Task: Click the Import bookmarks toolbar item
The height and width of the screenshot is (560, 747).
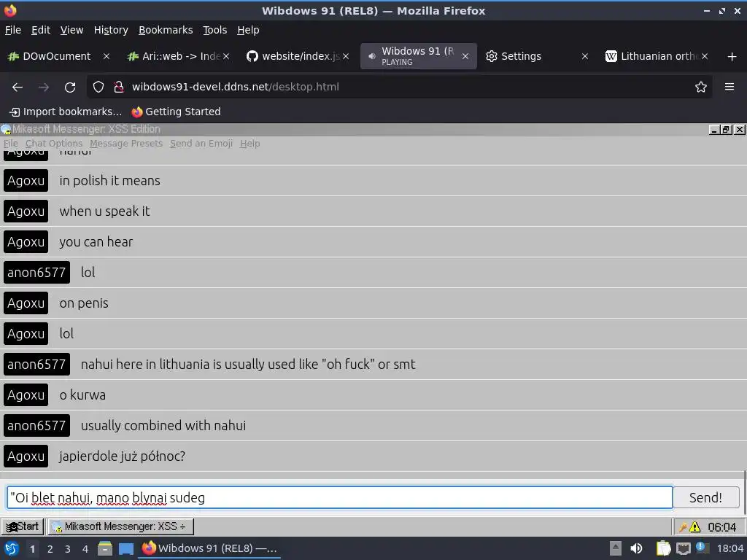Action: tap(66, 112)
